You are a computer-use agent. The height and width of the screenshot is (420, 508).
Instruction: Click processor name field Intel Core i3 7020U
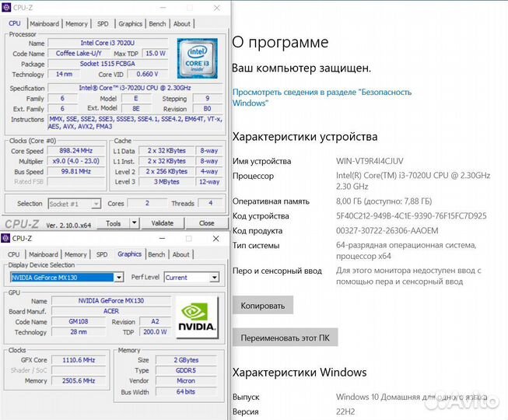[108, 43]
